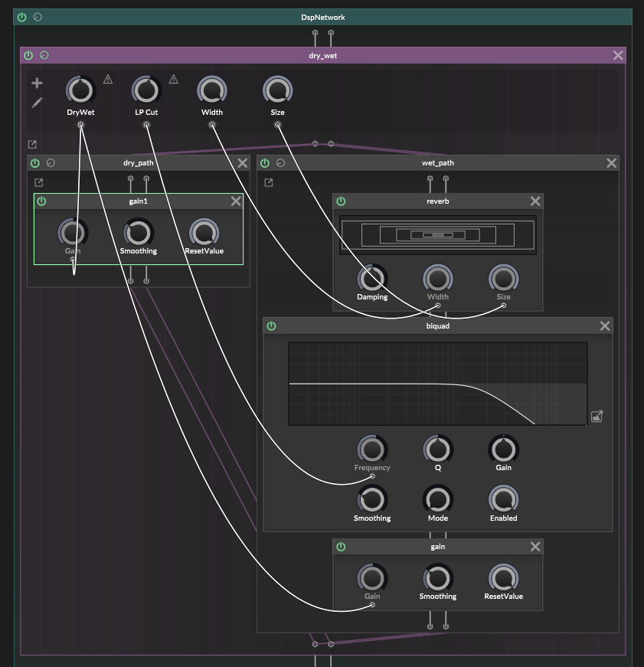Click the reverb Damping knob
Image resolution: width=644 pixels, height=667 pixels.
pos(372,278)
